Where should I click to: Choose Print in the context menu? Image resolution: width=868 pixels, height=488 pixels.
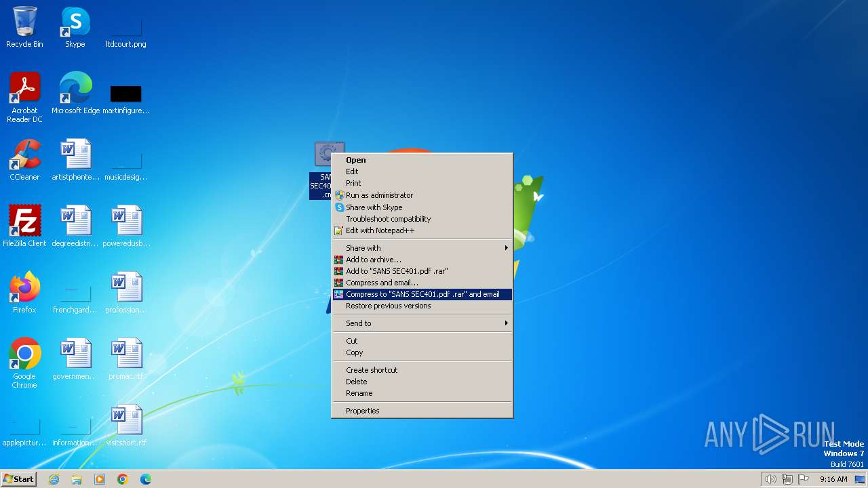pos(422,183)
